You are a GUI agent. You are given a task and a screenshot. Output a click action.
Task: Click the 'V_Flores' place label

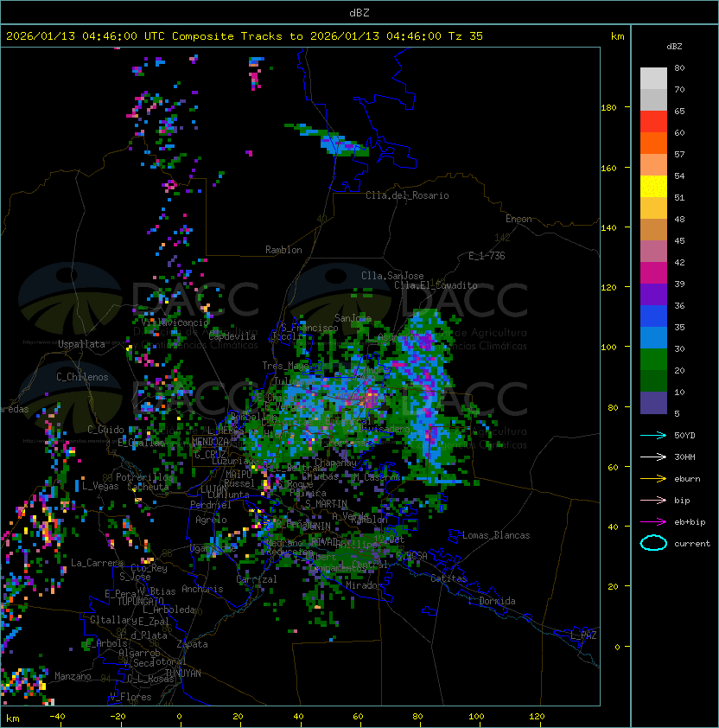130,697
